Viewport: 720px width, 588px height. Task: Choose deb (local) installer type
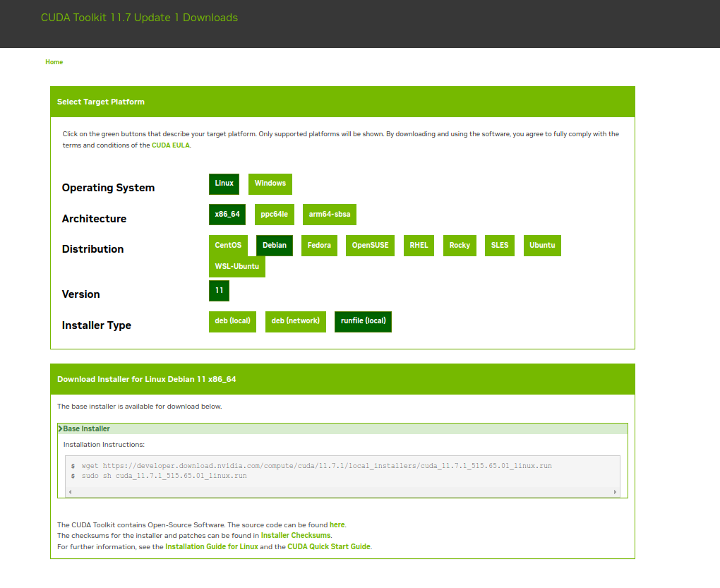232,321
